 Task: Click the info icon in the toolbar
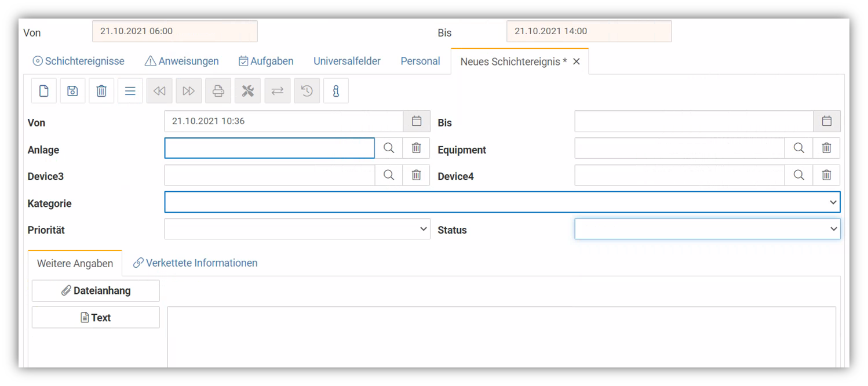(335, 91)
